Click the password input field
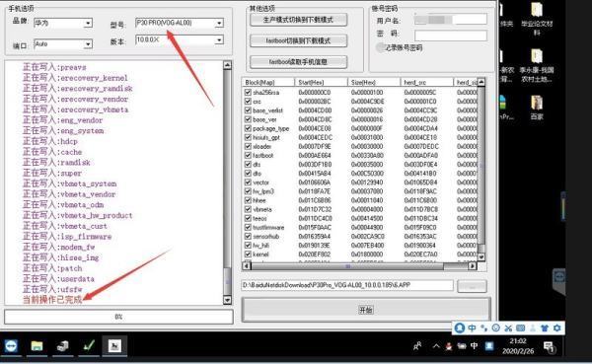This screenshot has width=592, height=364. (451, 36)
